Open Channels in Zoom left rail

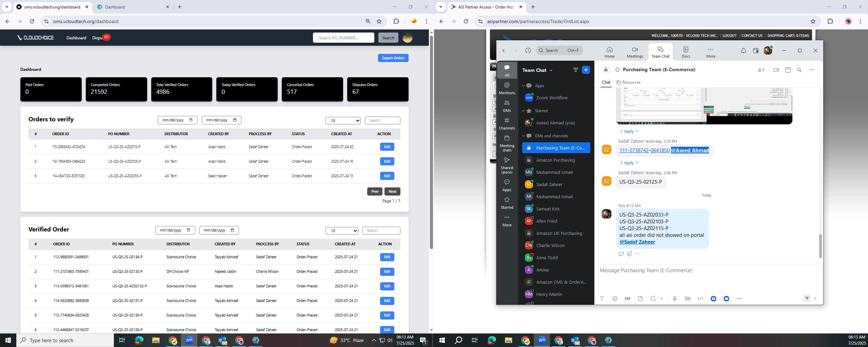pyautogui.click(x=507, y=123)
